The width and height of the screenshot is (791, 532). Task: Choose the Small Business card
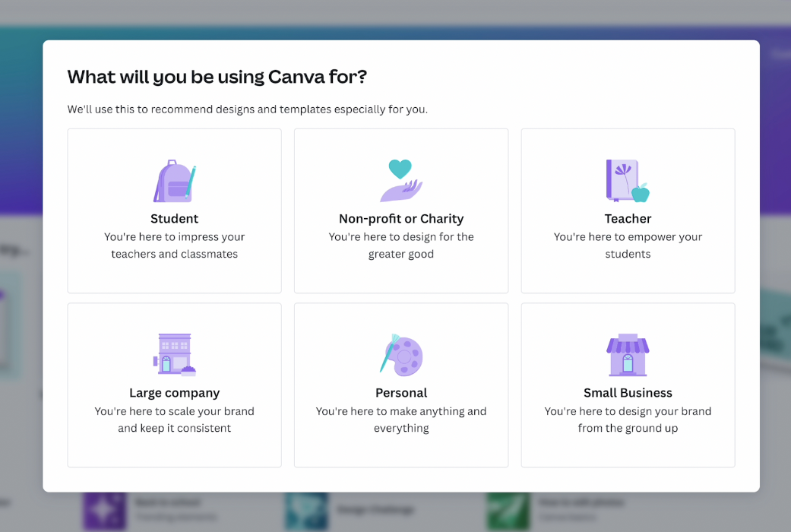pyautogui.click(x=628, y=385)
